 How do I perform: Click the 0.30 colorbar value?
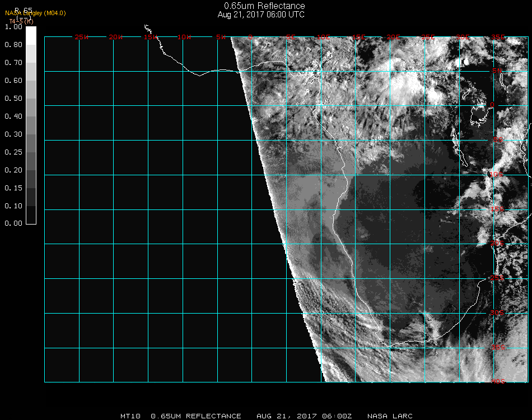point(13,134)
